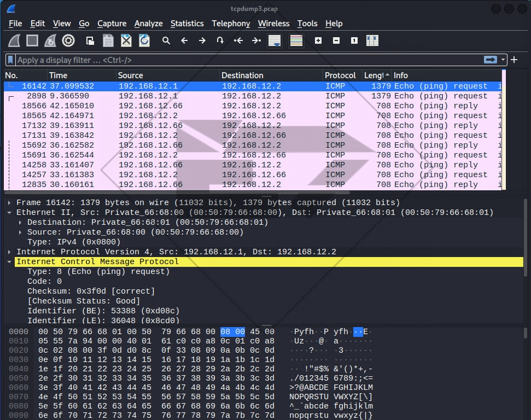Click the zoom in plus icon
The image size is (531, 420).
pos(318,40)
